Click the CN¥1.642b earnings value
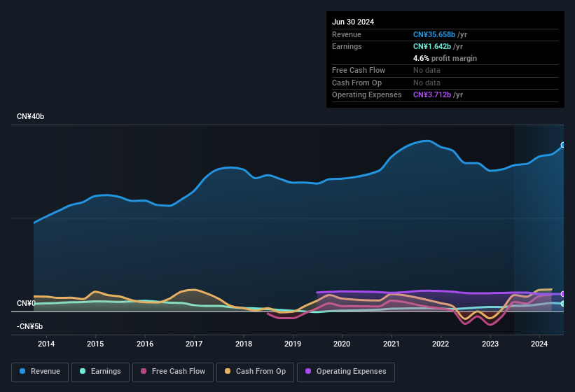The image size is (575, 392). (432, 46)
